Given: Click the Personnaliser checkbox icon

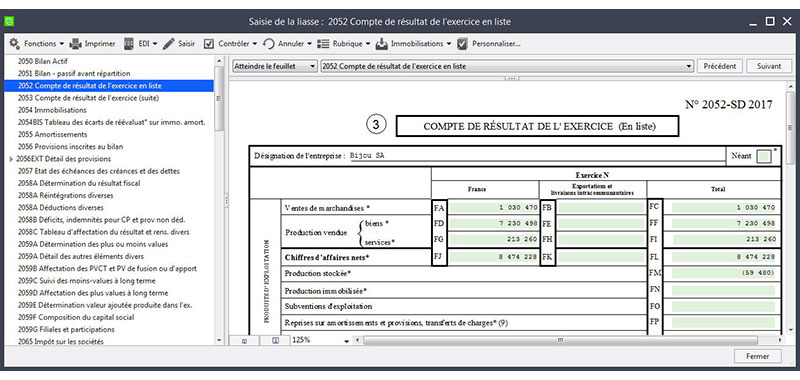Looking at the screenshot, I should (x=462, y=44).
